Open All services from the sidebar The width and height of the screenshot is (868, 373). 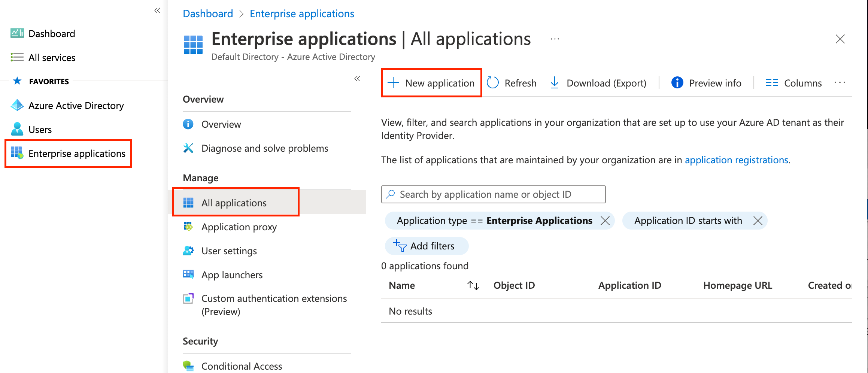pos(52,58)
